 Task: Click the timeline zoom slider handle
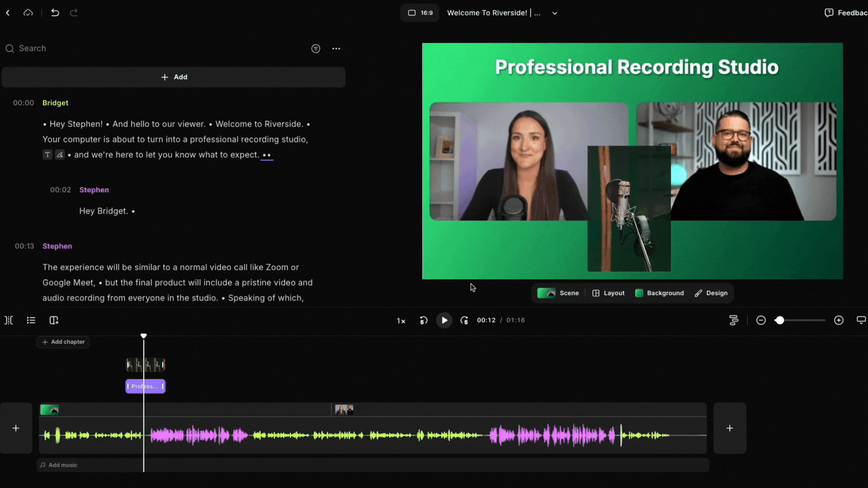click(x=779, y=320)
